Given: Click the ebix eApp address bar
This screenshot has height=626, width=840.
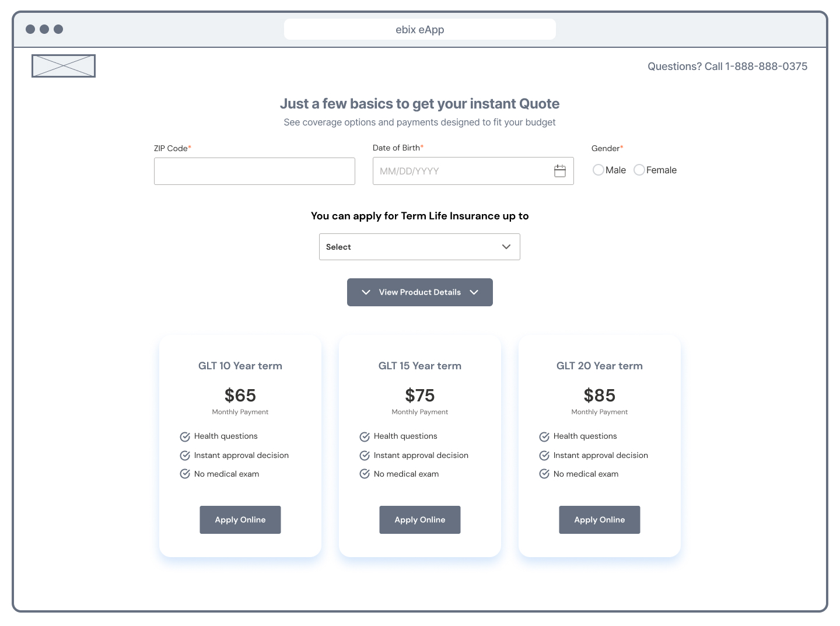Looking at the screenshot, I should coord(420,29).
